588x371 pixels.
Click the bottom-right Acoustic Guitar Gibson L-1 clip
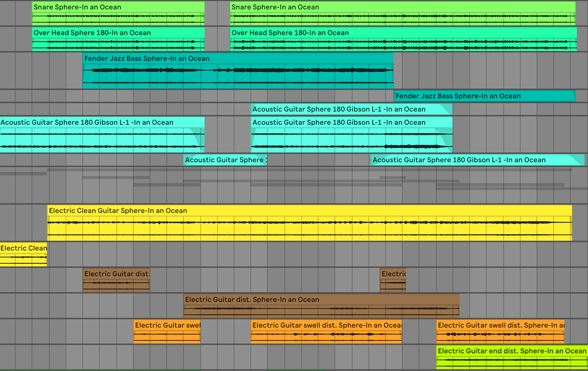(x=478, y=160)
